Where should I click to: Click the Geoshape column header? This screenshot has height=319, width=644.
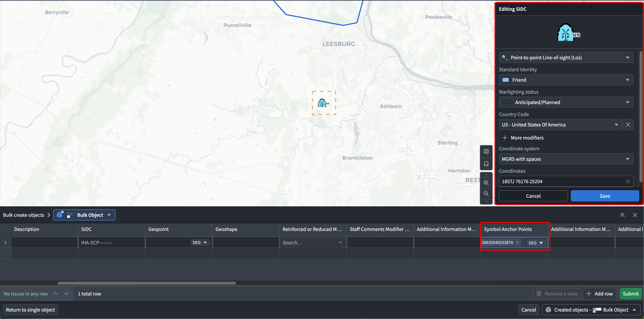point(246,229)
